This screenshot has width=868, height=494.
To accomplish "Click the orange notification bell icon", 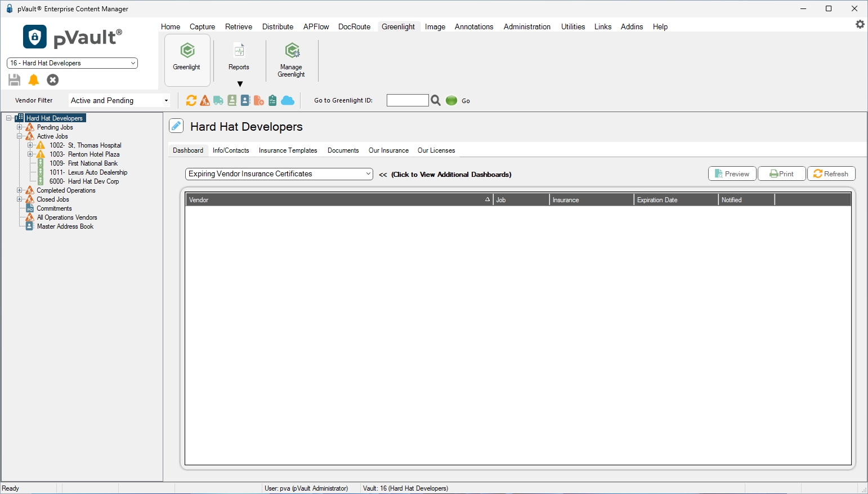I will coord(34,80).
